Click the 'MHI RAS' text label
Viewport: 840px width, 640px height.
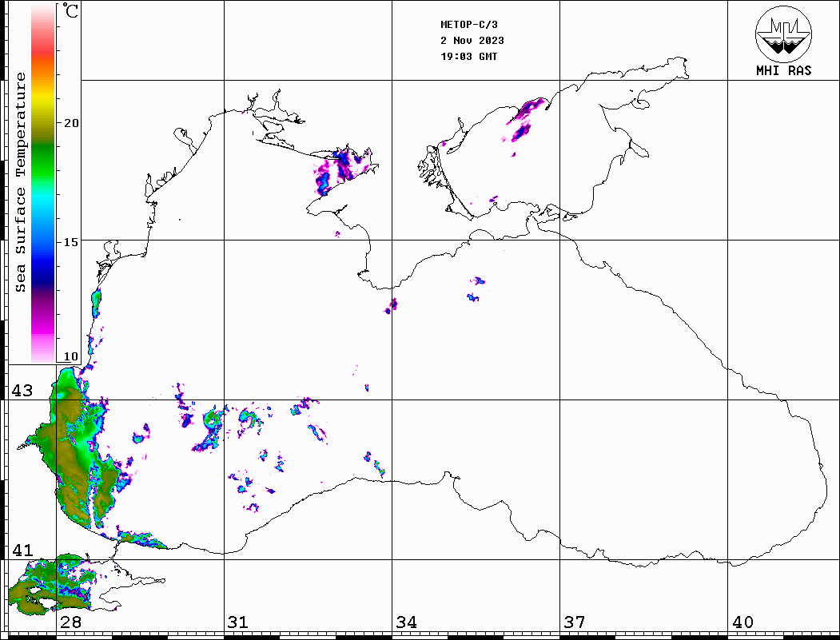click(x=784, y=70)
